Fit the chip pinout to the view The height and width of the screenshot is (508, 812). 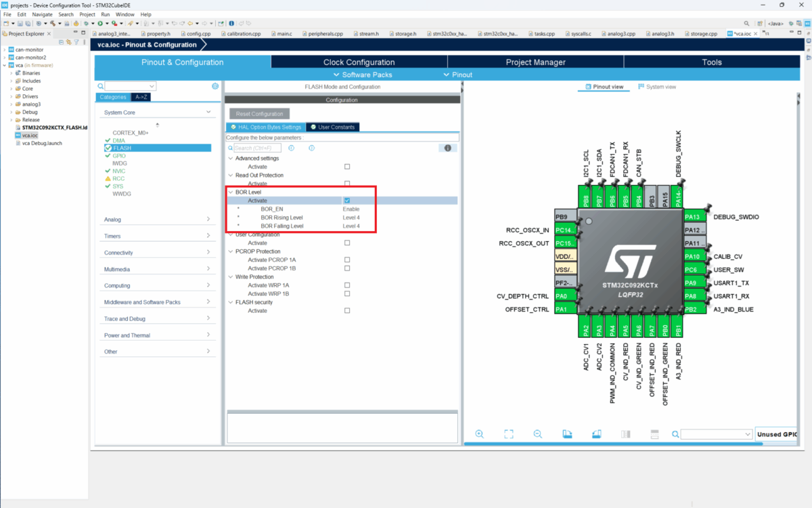509,434
